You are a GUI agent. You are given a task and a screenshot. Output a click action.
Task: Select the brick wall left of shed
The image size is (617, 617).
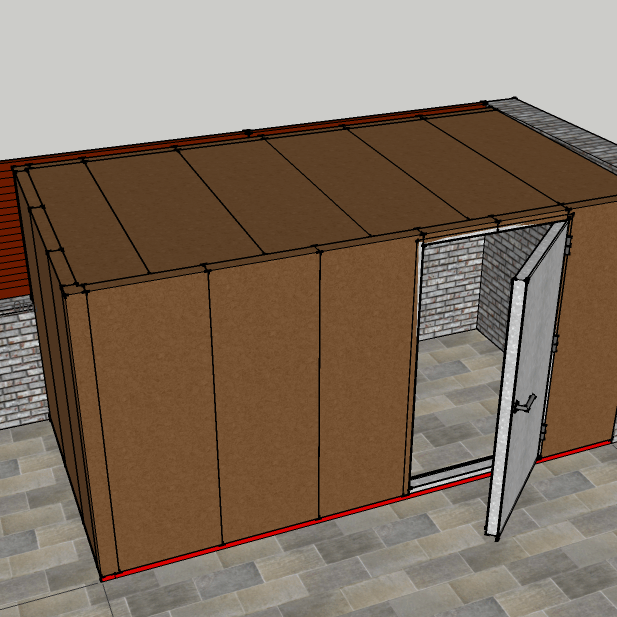point(18,360)
